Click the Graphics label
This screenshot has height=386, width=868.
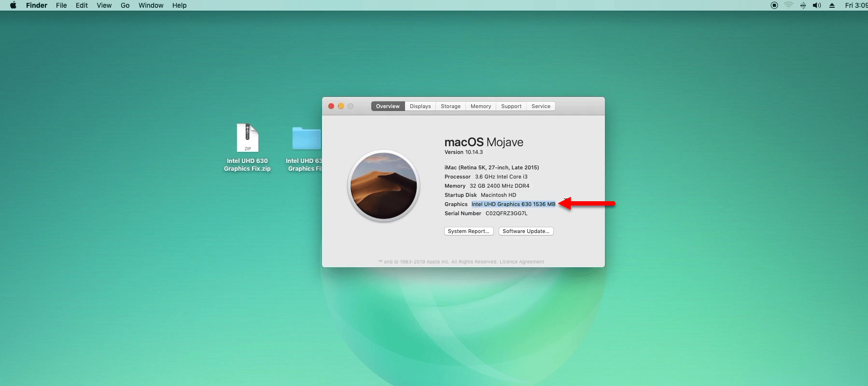(x=456, y=205)
